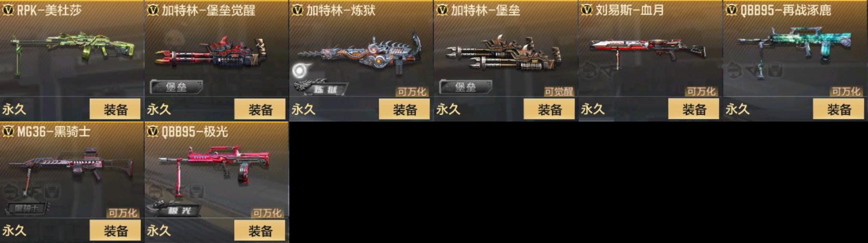Screen dimensions: 868x243
Task: Click the V emblem beside MG36-黑骑士
Action: (x=8, y=131)
